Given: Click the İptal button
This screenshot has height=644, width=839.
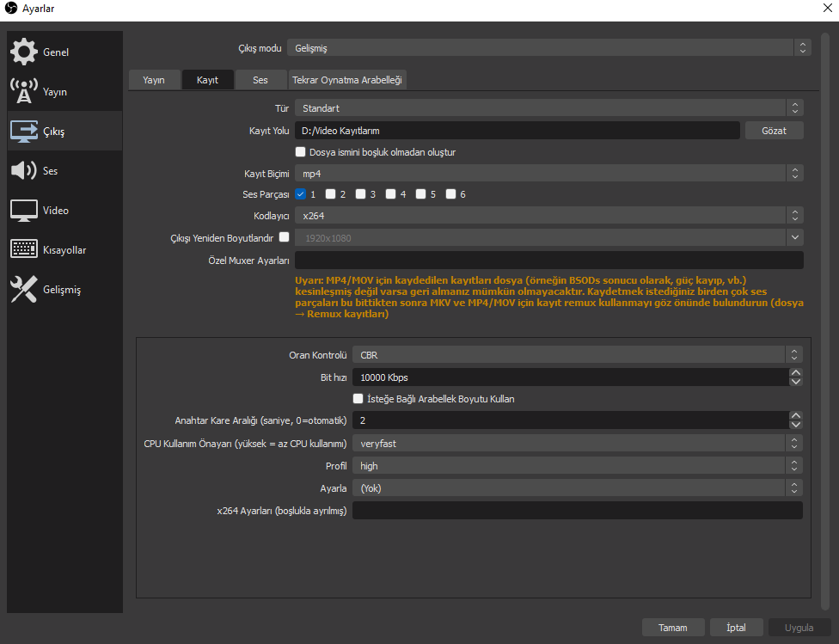Looking at the screenshot, I should pyautogui.click(x=736, y=628).
